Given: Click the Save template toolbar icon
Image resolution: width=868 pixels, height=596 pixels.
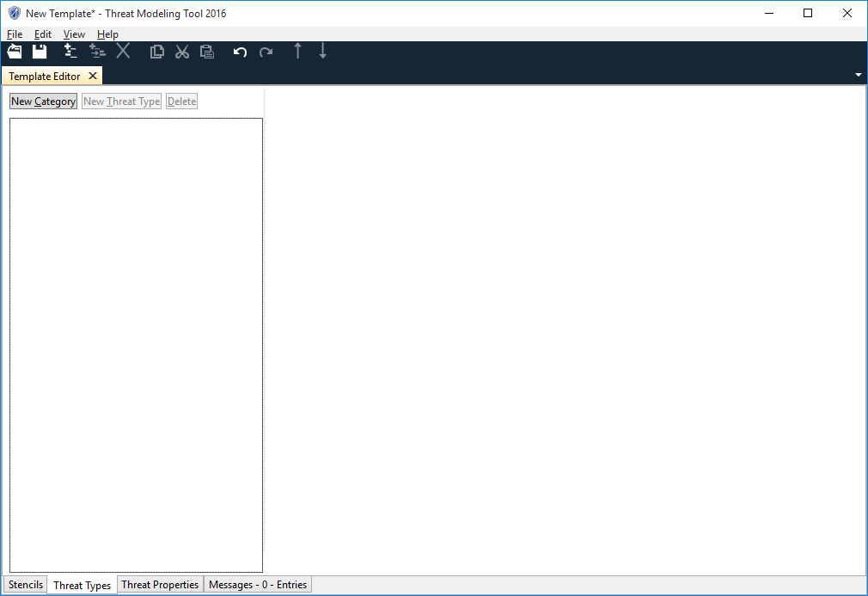Looking at the screenshot, I should pos(40,52).
